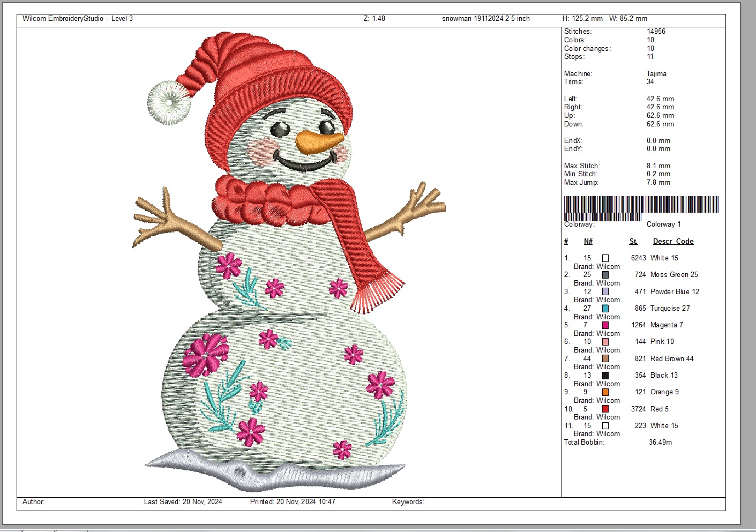Select the Black 13 thread swatch

(x=605, y=376)
